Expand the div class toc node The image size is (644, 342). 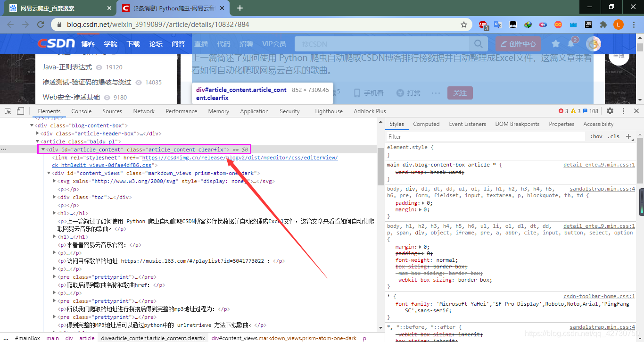coord(55,197)
